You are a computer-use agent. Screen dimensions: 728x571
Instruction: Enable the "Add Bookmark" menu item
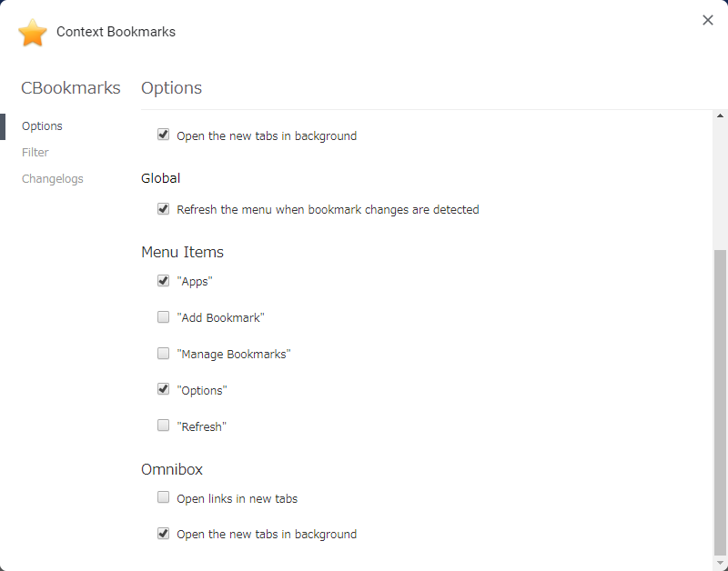(x=163, y=316)
